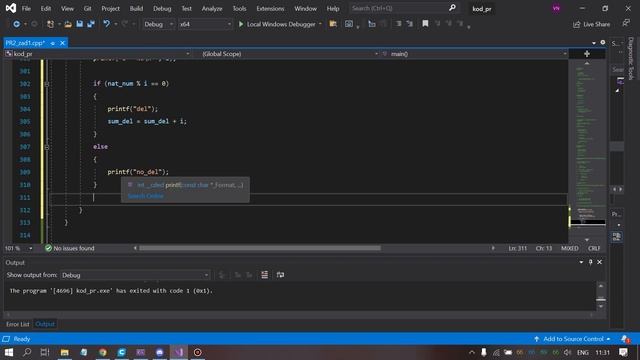640x360 pixels.
Task: Open File Explorer from the taskbar
Action: point(64,352)
